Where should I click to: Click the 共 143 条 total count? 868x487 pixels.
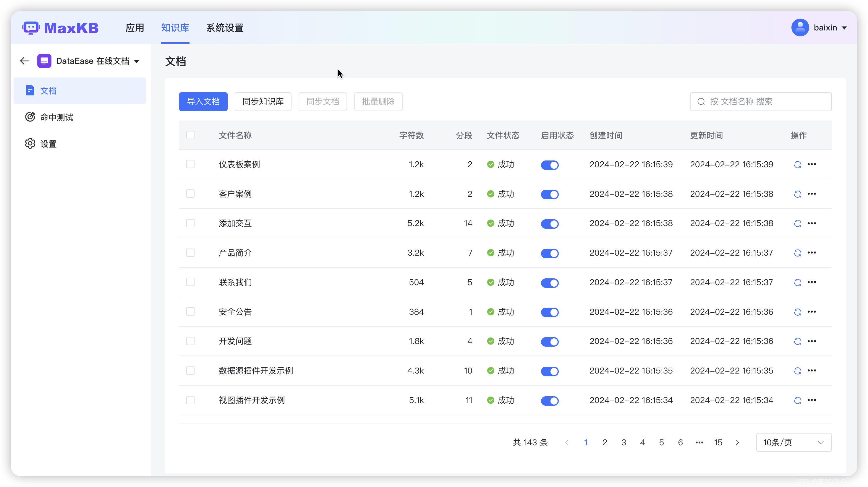[x=530, y=442]
